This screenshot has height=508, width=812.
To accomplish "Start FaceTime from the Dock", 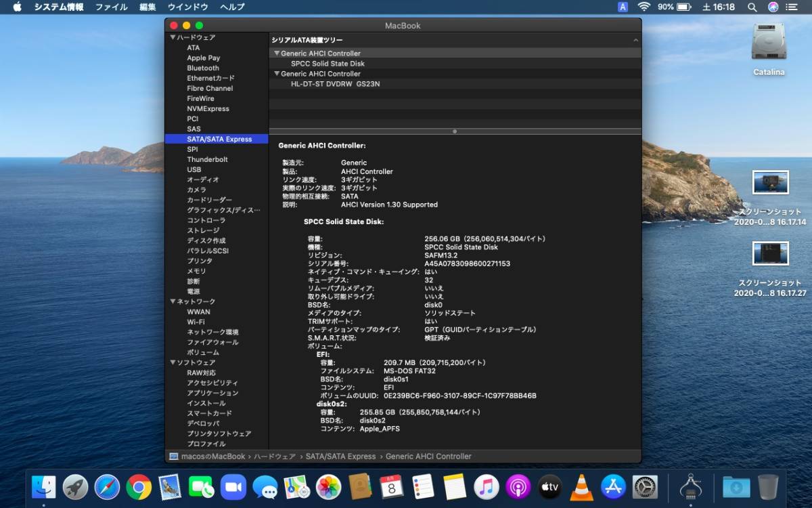I will click(x=202, y=486).
